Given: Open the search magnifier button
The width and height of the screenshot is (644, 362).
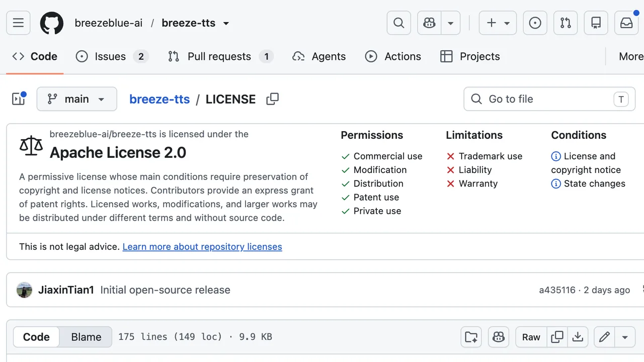Looking at the screenshot, I should click(399, 23).
